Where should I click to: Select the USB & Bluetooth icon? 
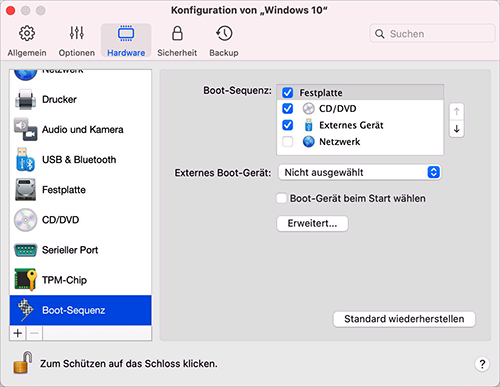[x=25, y=160]
